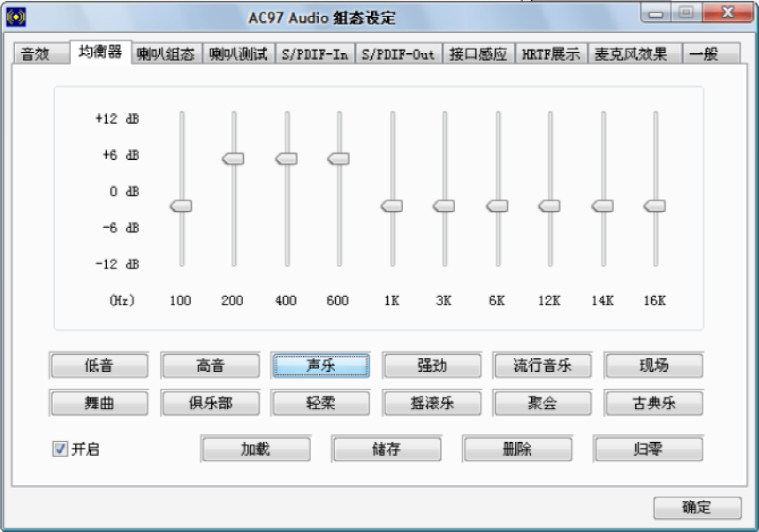The image size is (759, 532).
Task: Confirm with the 确定 button
Action: tap(697, 507)
